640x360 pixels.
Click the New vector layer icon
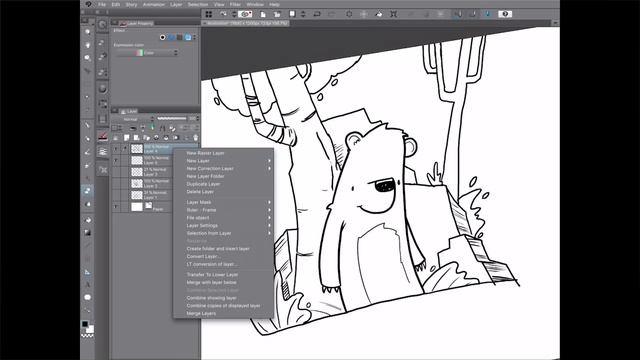(x=136, y=138)
